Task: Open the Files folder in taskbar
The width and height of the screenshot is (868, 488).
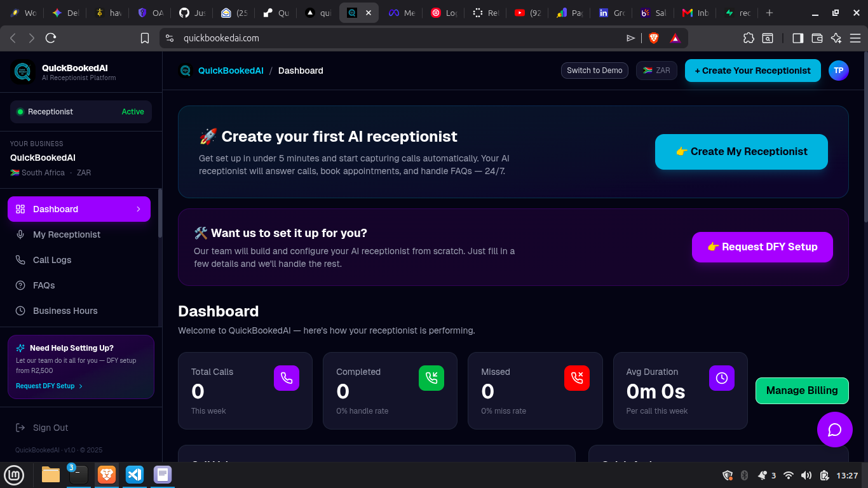Action: 51,474
